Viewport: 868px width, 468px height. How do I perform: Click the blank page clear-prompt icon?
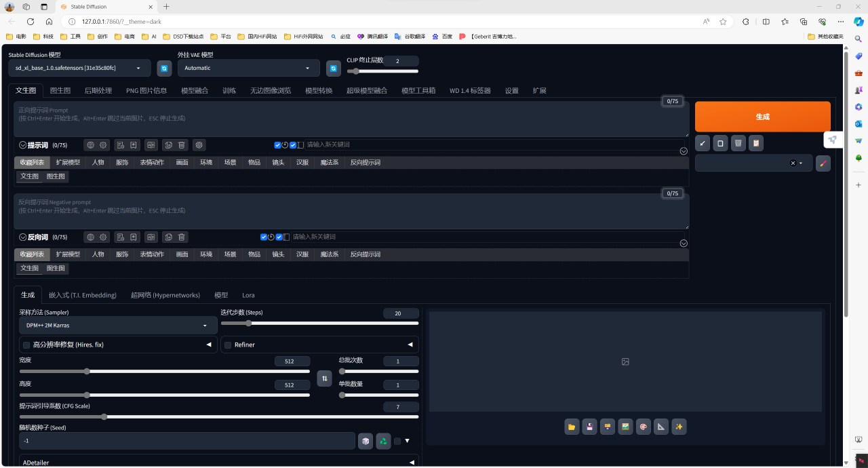(x=720, y=143)
